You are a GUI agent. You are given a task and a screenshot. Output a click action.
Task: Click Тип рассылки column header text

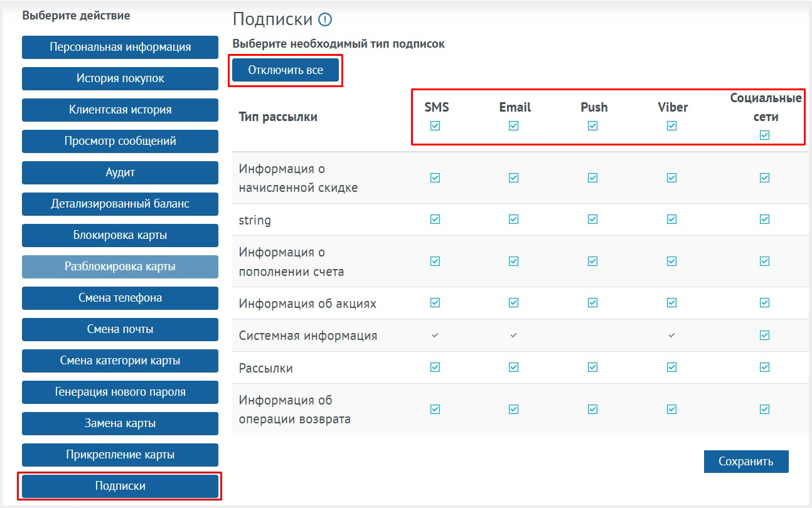[278, 117]
